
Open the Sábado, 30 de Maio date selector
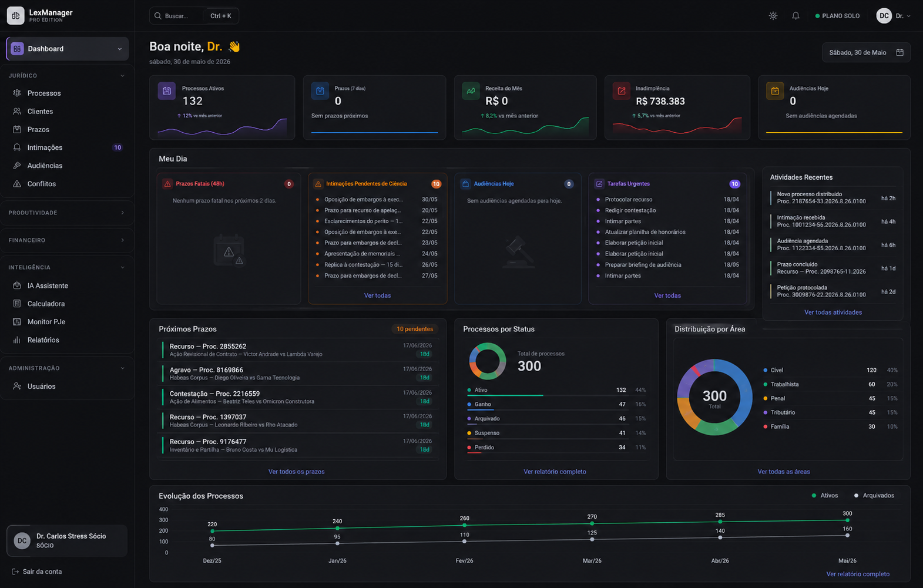pos(866,52)
